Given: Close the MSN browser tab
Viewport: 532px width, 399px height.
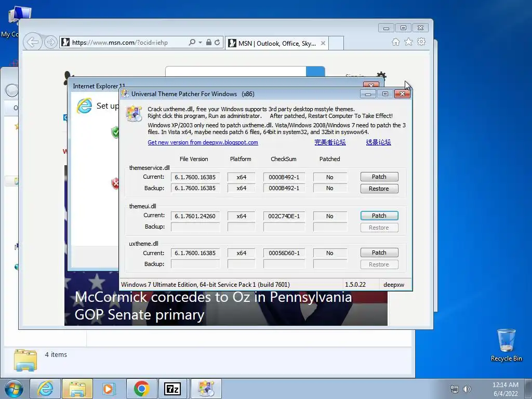Looking at the screenshot, I should (x=323, y=43).
